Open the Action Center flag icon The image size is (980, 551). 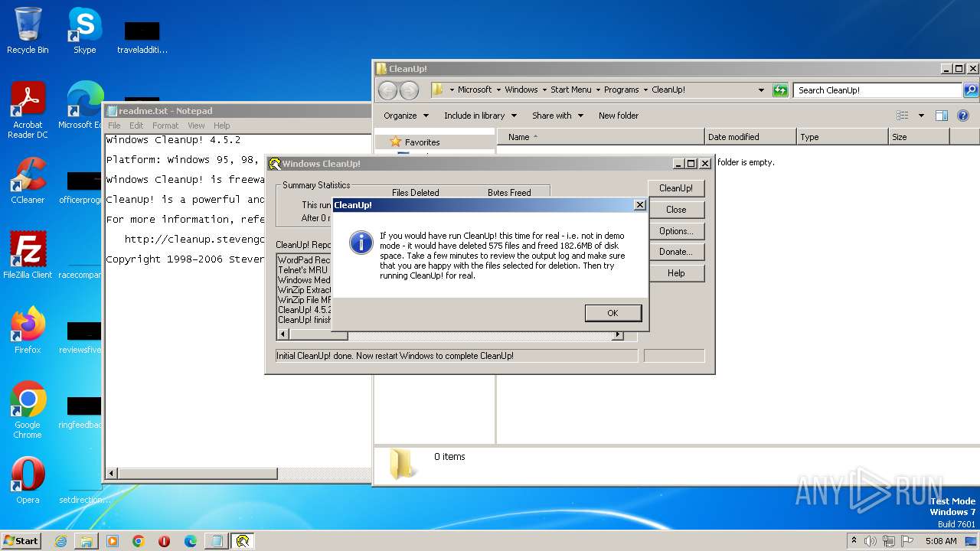[x=907, y=541]
